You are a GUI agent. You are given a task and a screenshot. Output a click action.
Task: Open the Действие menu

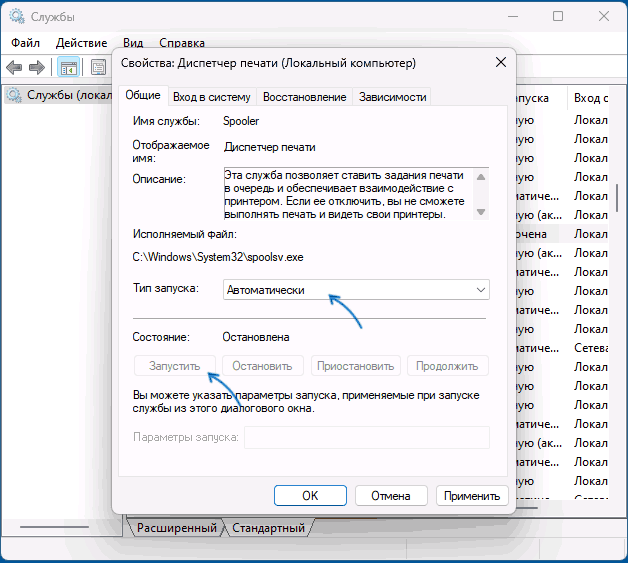pos(81,43)
